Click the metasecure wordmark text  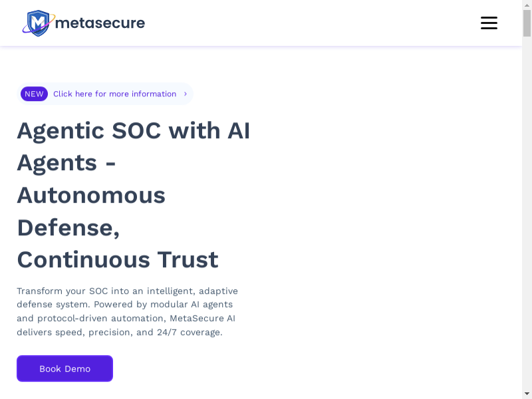tap(100, 23)
